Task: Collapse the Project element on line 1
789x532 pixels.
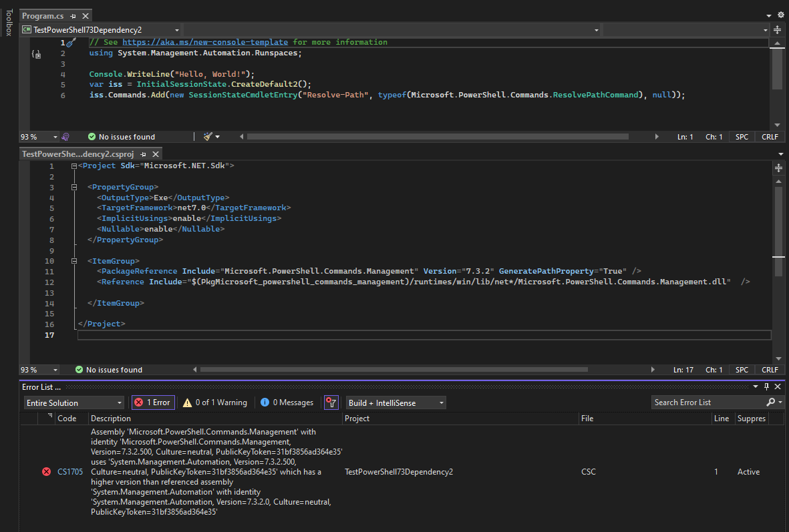Action: [x=74, y=166]
